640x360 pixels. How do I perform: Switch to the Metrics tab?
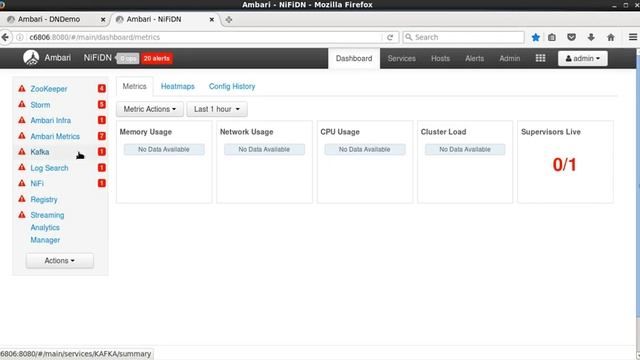click(x=134, y=86)
